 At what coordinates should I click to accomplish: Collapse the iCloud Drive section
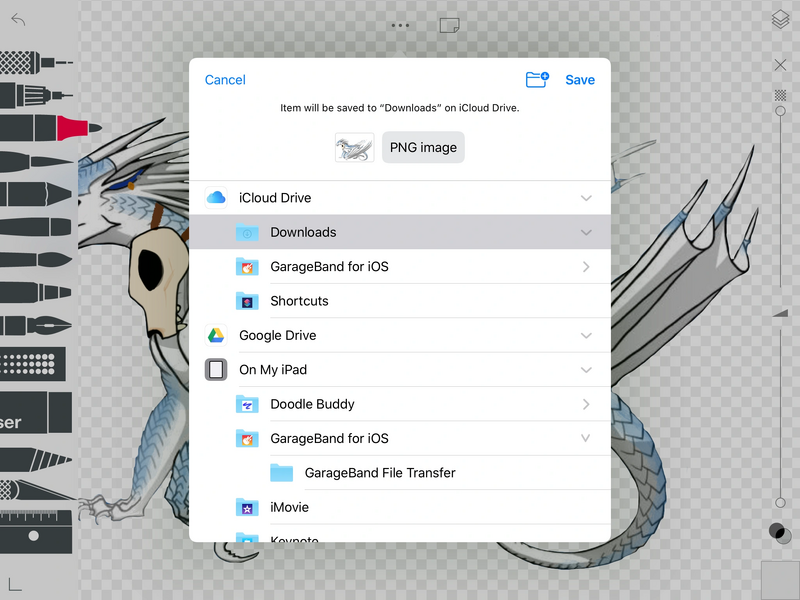tap(586, 198)
